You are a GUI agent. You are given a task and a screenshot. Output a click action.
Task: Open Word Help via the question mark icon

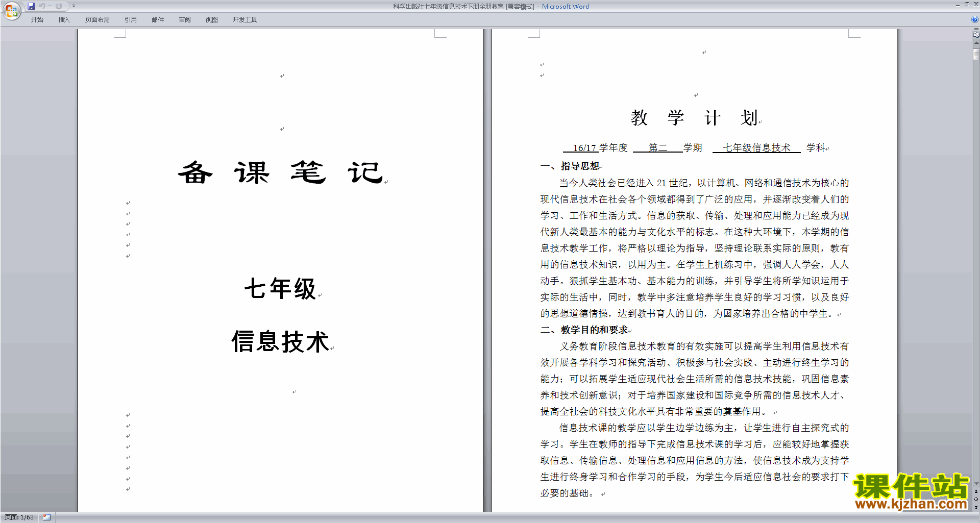[975, 19]
